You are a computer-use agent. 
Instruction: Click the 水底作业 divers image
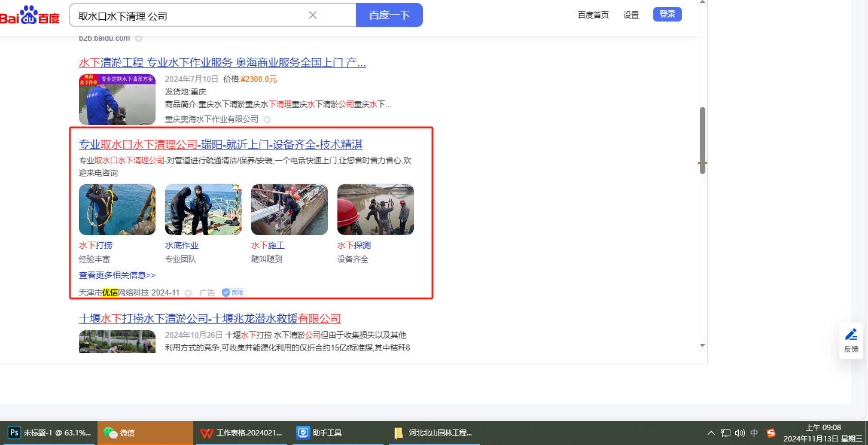[203, 209]
